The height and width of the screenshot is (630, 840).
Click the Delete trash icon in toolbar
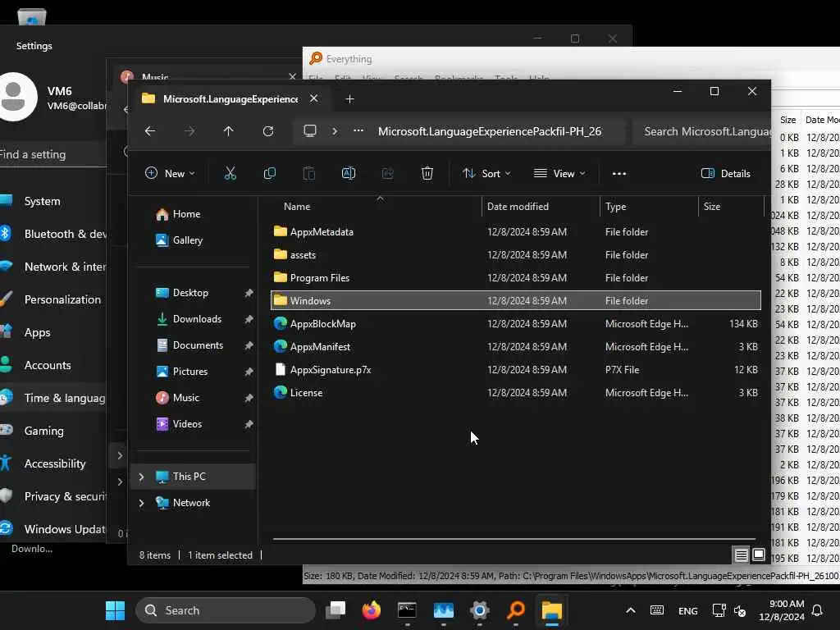point(427,173)
